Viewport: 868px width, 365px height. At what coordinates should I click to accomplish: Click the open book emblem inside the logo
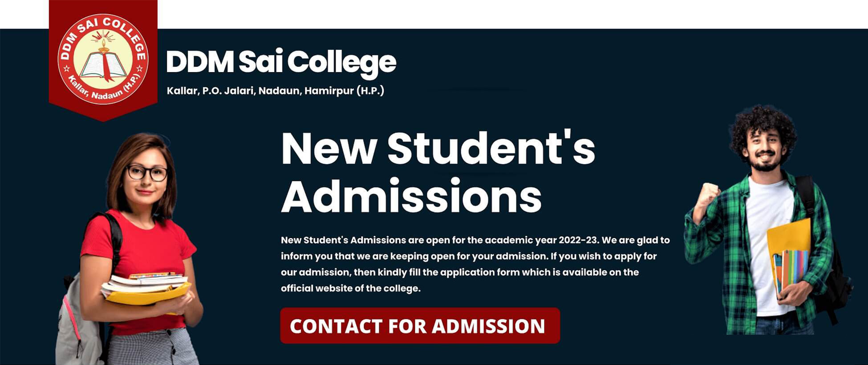[x=103, y=65]
